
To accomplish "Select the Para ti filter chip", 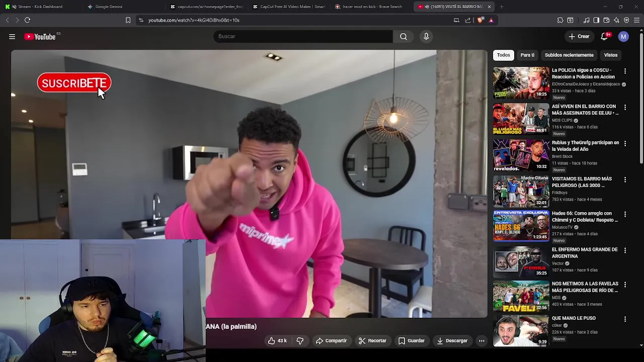I will 527,55.
